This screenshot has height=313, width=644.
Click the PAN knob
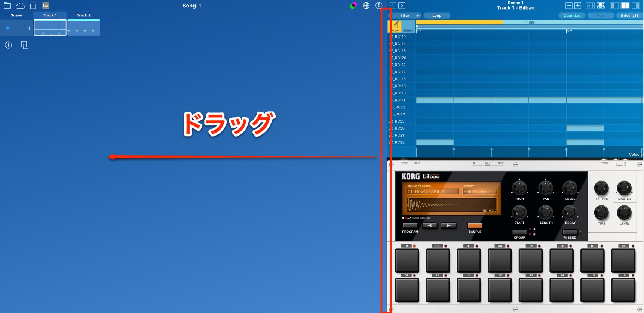[x=546, y=188]
